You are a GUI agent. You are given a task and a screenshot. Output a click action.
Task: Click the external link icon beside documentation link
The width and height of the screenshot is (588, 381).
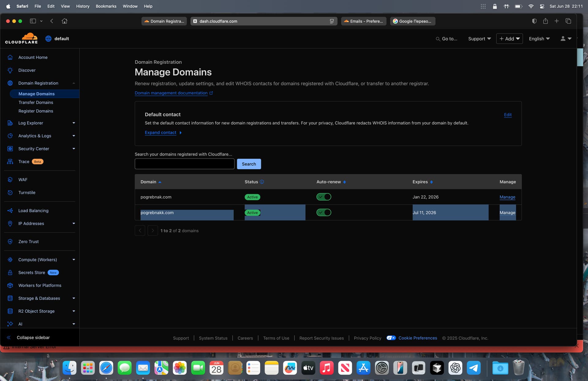coord(211,93)
